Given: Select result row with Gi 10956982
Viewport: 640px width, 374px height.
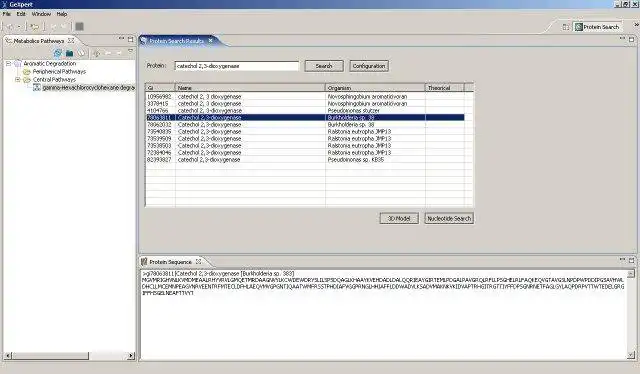Looking at the screenshot, I should [x=305, y=97].
